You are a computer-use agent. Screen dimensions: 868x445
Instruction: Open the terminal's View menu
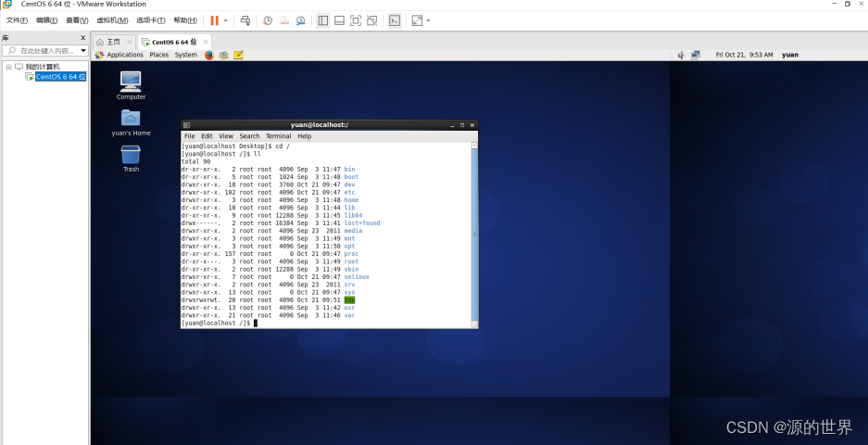coord(226,135)
